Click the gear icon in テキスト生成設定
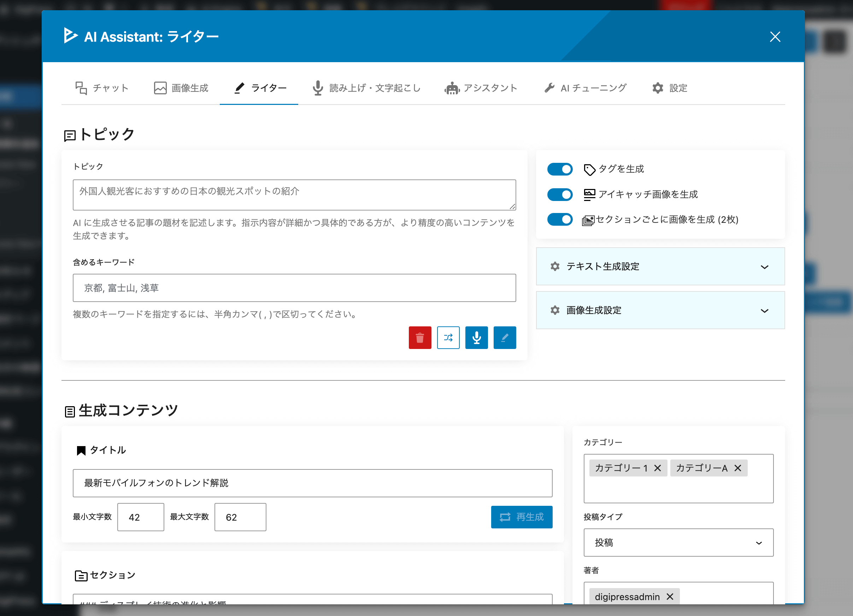The height and width of the screenshot is (616, 853). (x=555, y=266)
